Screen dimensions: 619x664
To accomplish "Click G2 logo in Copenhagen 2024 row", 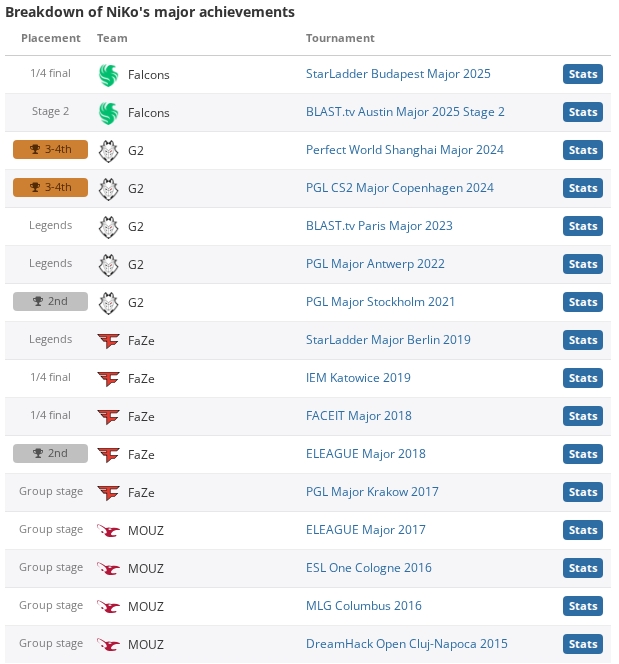I will (108, 189).
